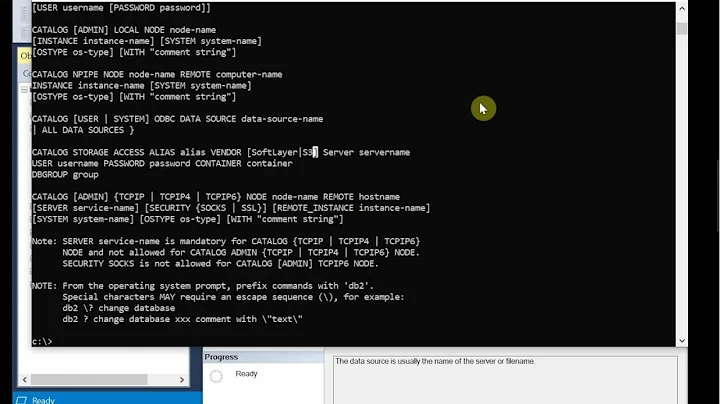
Task: Click left arrow of Object Explorer horizontal scrollbar
Action: (25, 380)
